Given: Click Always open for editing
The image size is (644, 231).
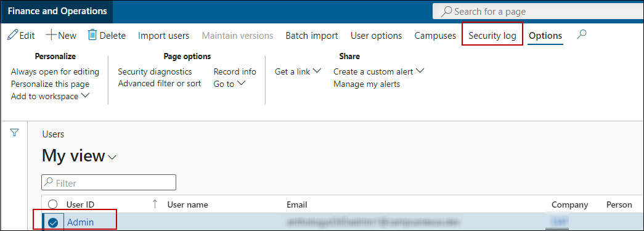Looking at the screenshot, I should pos(55,72).
